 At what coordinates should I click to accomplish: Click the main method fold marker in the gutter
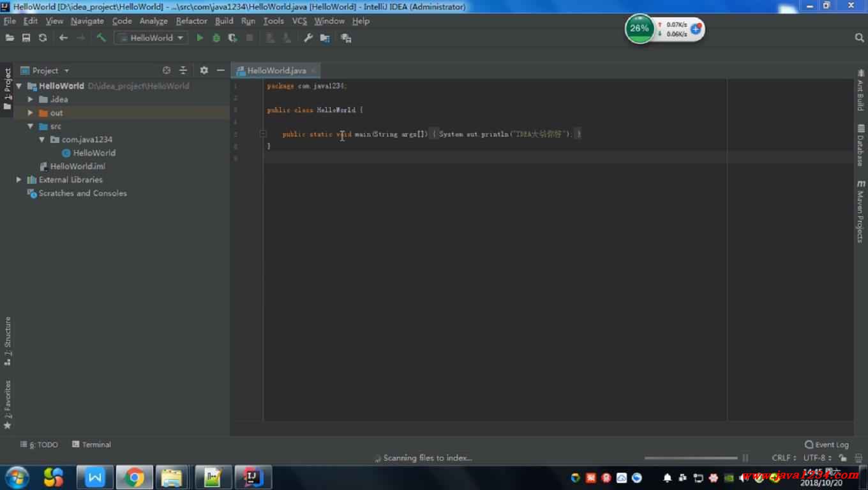pos(262,134)
